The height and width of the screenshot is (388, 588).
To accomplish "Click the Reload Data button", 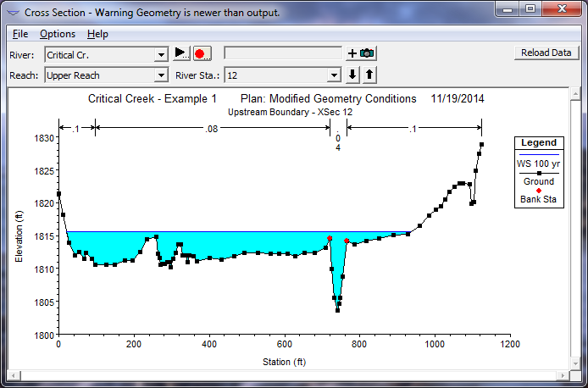I will [x=546, y=53].
